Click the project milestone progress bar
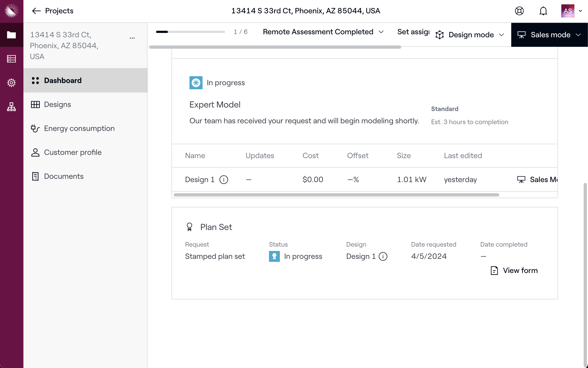This screenshot has width=588, height=368. [x=190, y=32]
